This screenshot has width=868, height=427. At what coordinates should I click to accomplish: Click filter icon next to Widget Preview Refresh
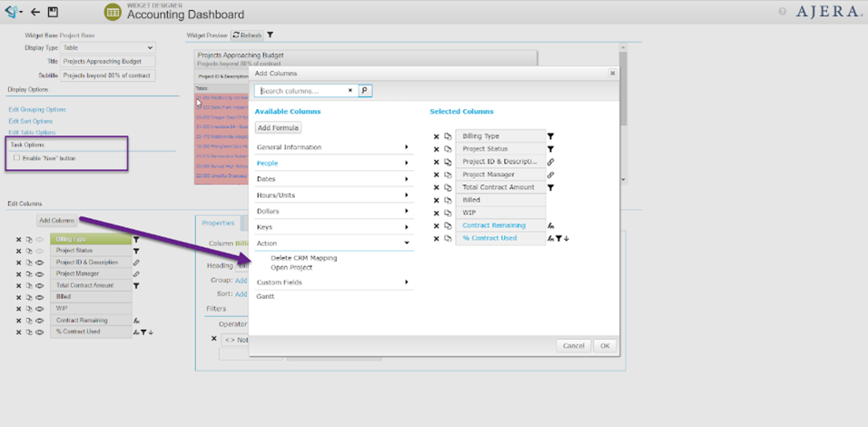[x=270, y=35]
